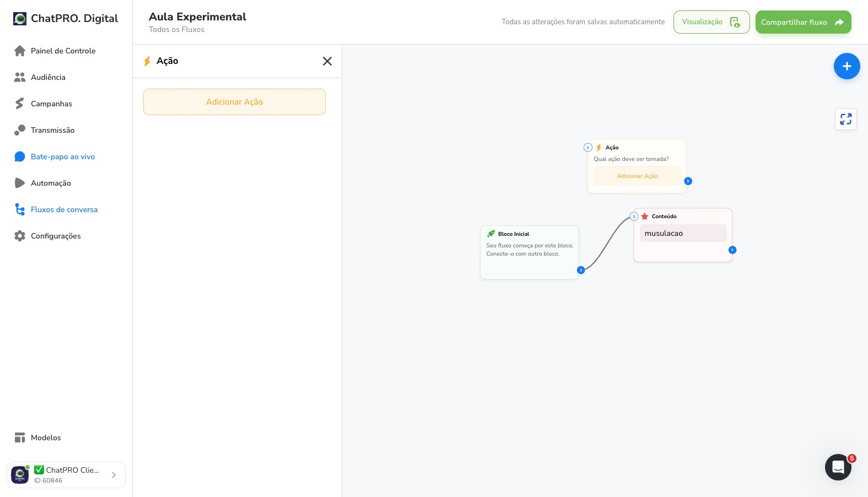Viewport: 868px width, 497px height.
Task: Click the fit-to-screen fullscreen icon
Action: (846, 119)
